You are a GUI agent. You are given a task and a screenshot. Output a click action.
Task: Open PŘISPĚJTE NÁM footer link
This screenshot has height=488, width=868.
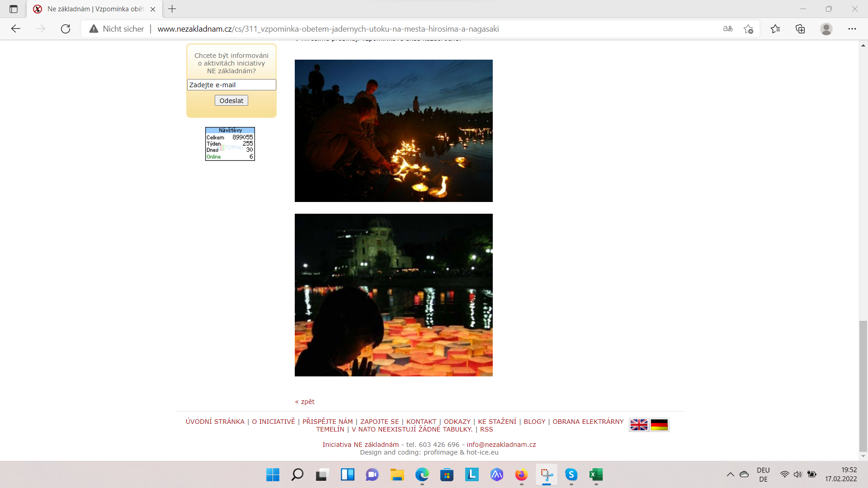(328, 422)
